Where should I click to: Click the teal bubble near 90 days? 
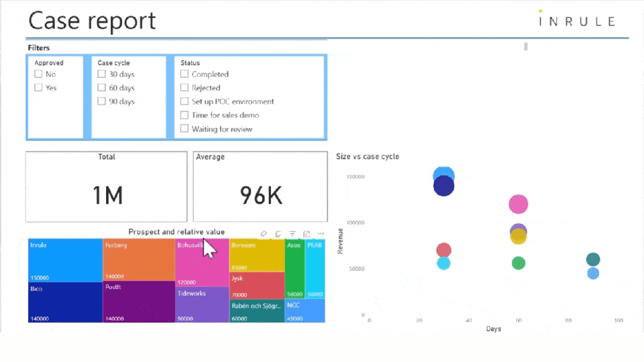point(592,259)
